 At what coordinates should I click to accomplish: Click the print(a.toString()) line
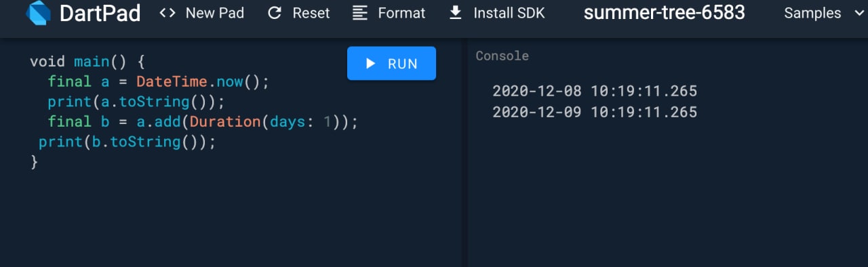tap(136, 102)
